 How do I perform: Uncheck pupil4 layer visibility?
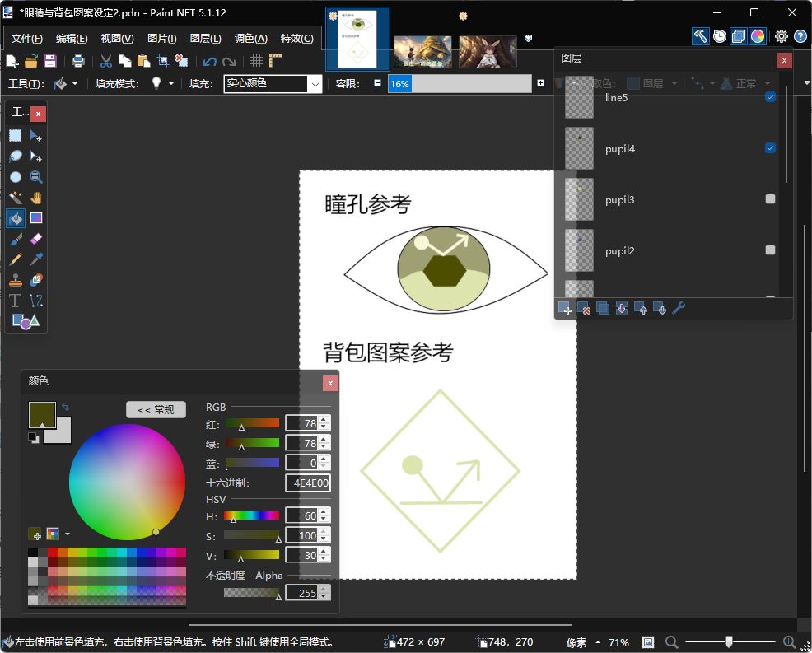tap(770, 148)
